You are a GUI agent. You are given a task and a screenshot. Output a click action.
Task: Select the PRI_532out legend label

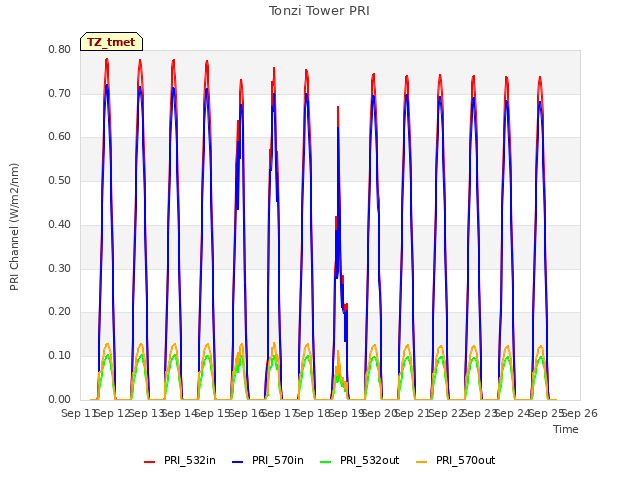[370, 460]
